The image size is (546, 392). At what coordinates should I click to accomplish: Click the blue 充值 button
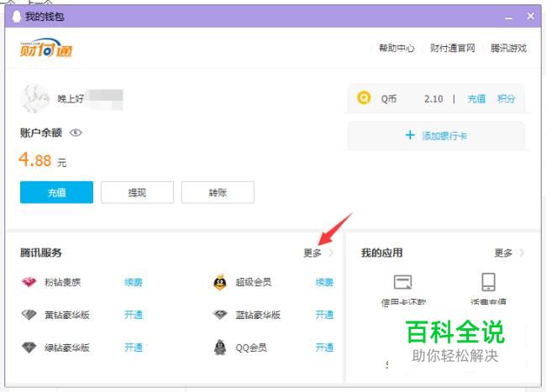[x=56, y=192]
